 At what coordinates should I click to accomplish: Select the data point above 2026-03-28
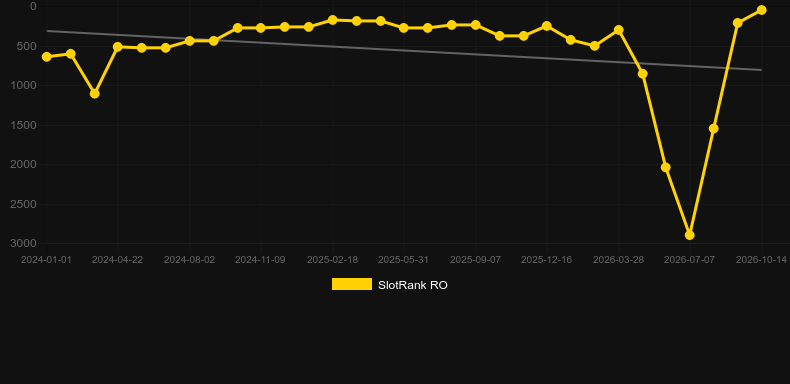click(619, 30)
